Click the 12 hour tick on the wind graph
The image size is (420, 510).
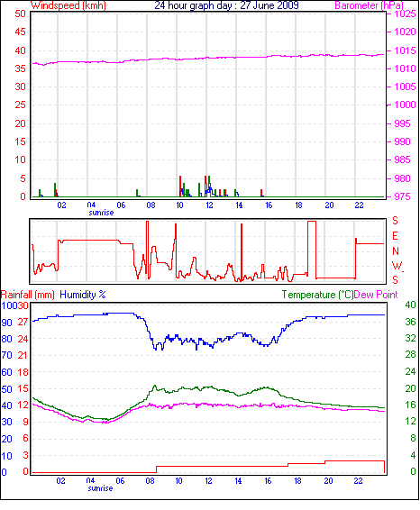[x=209, y=205]
